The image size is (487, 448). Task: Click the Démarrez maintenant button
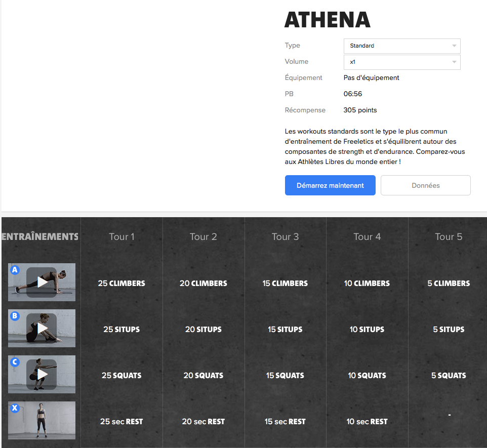pyautogui.click(x=330, y=185)
